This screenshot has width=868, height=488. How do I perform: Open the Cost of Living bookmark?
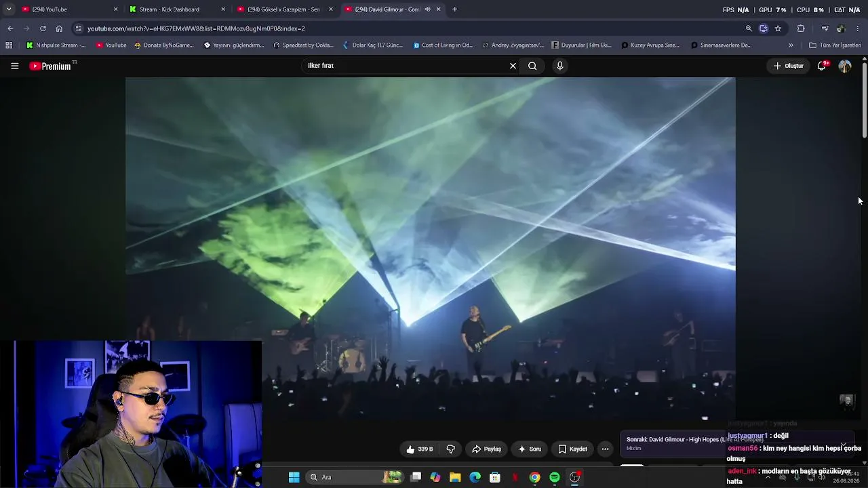(443, 45)
